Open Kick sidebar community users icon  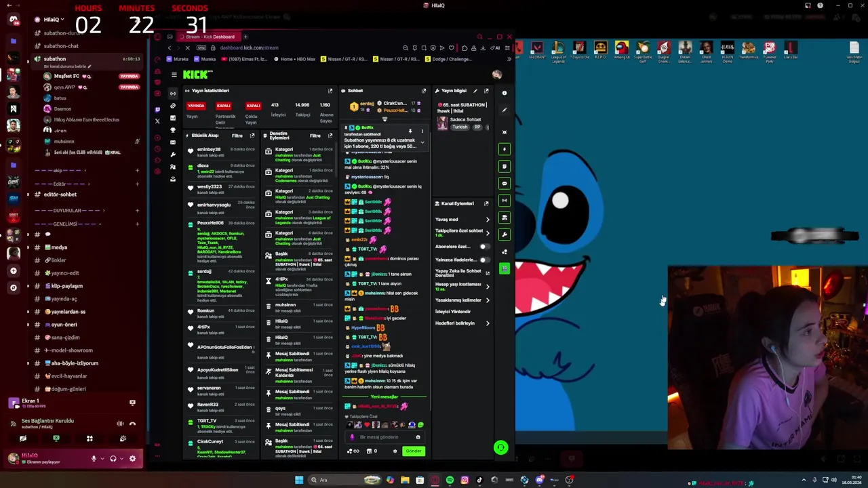pyautogui.click(x=173, y=166)
